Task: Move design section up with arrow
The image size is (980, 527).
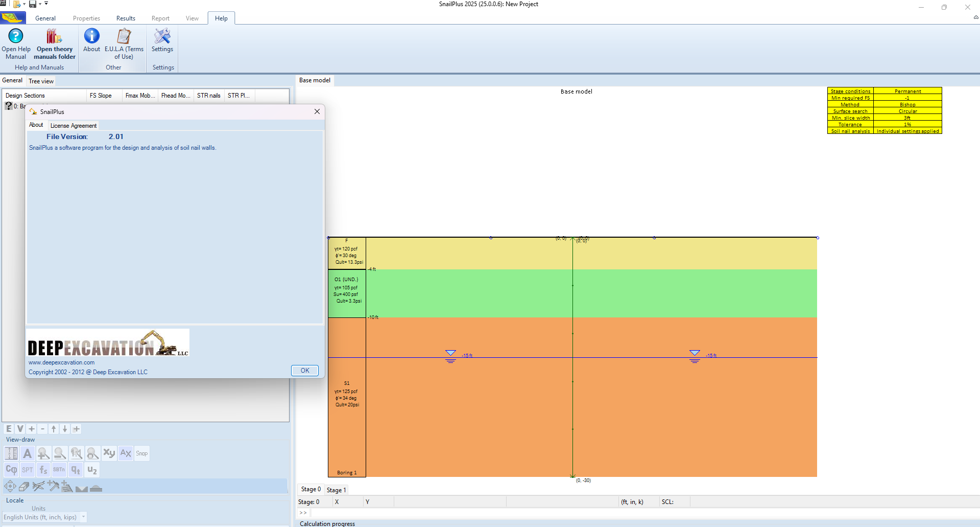Action: click(54, 429)
